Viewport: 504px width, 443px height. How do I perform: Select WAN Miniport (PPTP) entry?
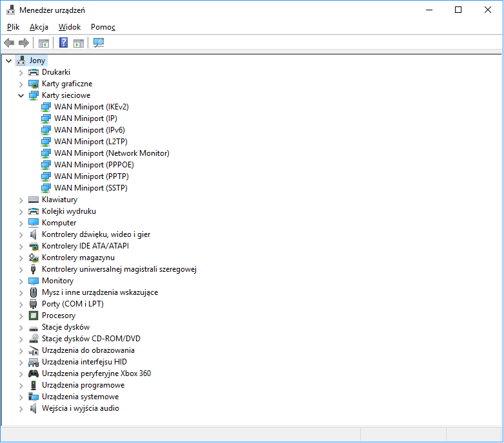(92, 176)
